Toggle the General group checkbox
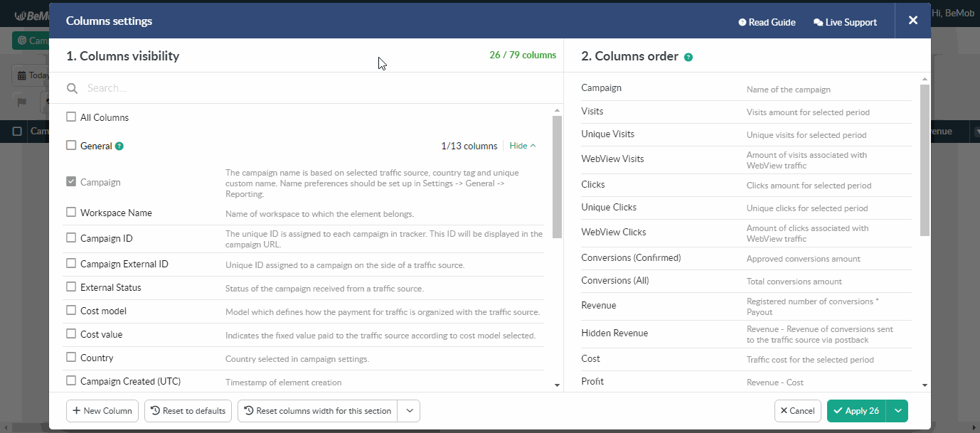 tap(71, 146)
